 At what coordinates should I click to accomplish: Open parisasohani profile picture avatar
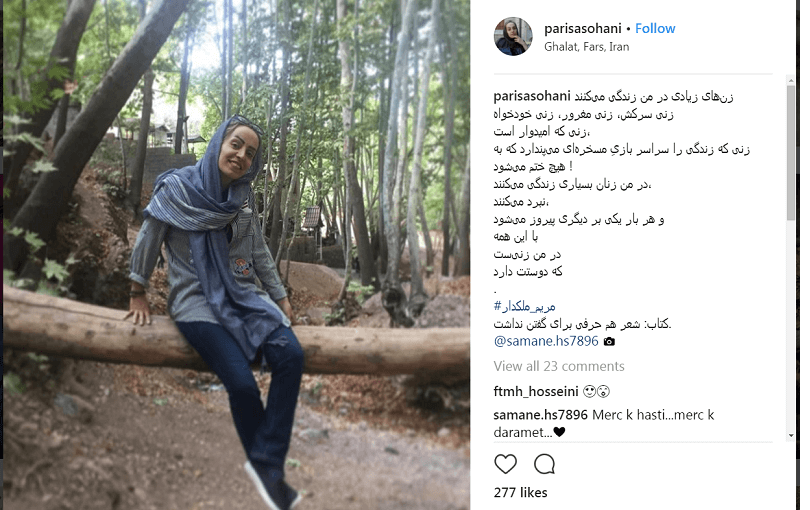(x=513, y=36)
